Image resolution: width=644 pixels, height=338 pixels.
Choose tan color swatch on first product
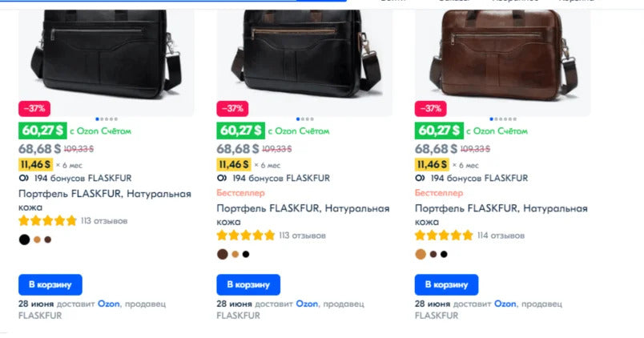37,239
